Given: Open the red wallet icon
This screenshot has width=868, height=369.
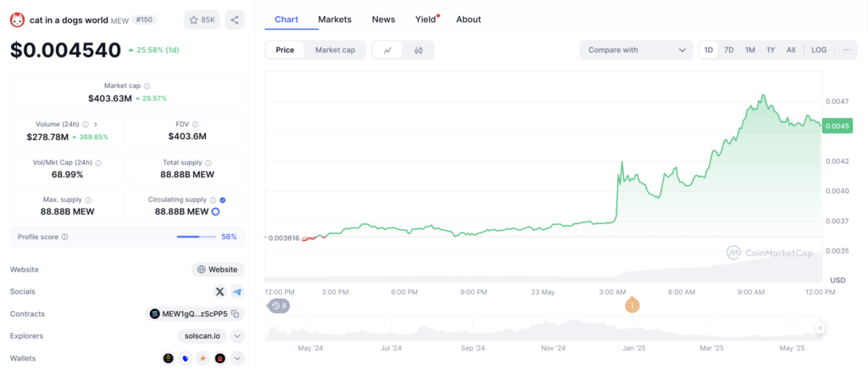Looking at the screenshot, I should click(x=220, y=359).
